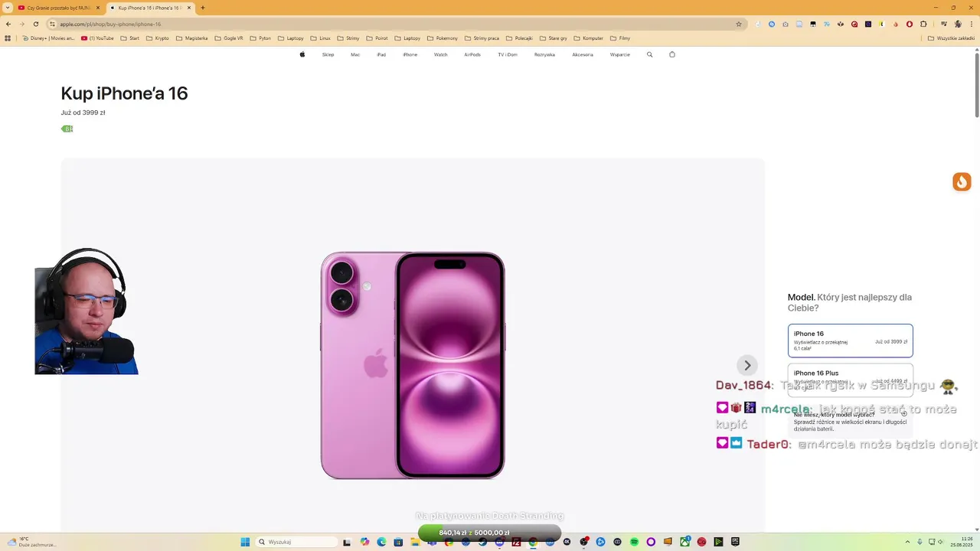The width and height of the screenshot is (980, 551).
Task: Open Spotify from the taskbar
Action: tap(634, 542)
